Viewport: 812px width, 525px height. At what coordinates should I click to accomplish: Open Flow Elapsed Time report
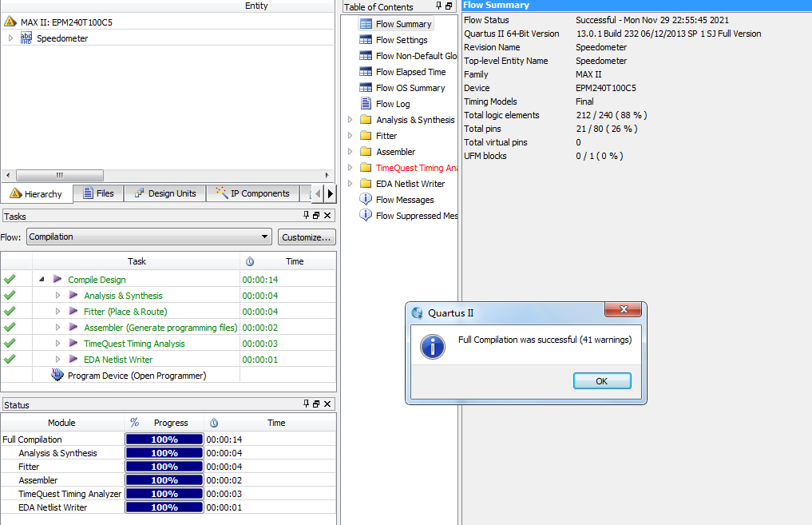tap(410, 72)
